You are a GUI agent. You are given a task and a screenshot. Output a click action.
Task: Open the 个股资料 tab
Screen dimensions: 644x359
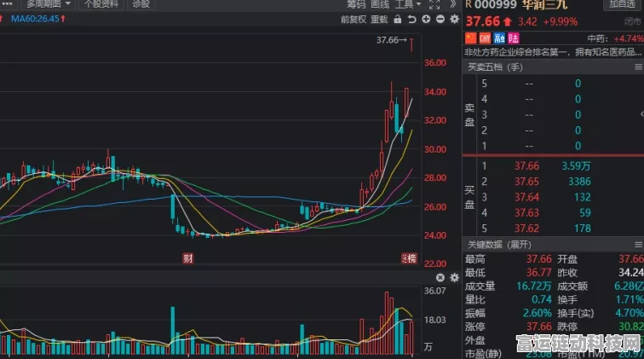click(x=101, y=4)
